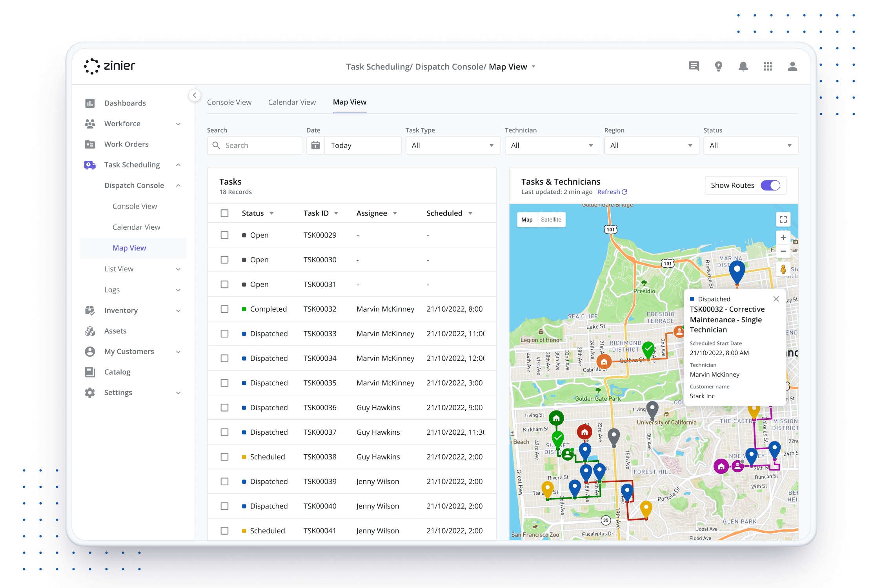This screenshot has width=883, height=588.
Task: Close the TSK00032 map popup
Action: 776,299
